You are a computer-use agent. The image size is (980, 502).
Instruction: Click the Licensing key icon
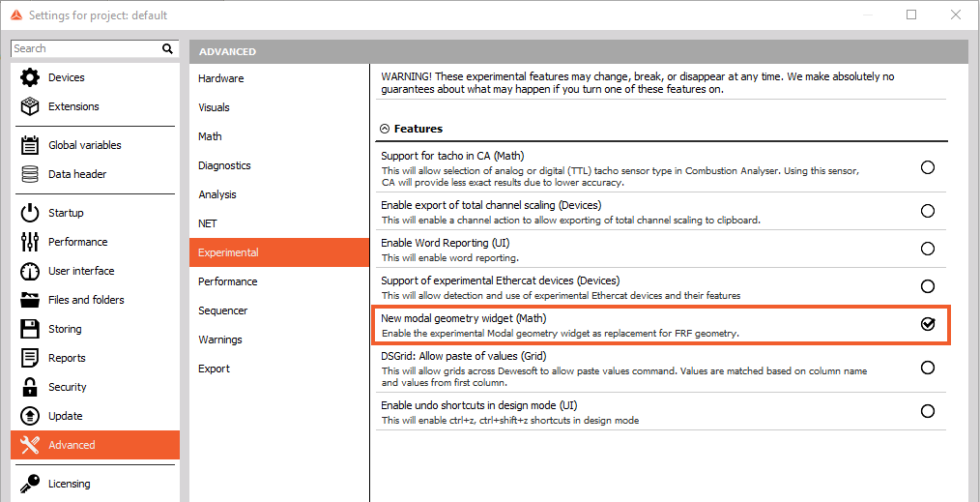[x=29, y=484]
